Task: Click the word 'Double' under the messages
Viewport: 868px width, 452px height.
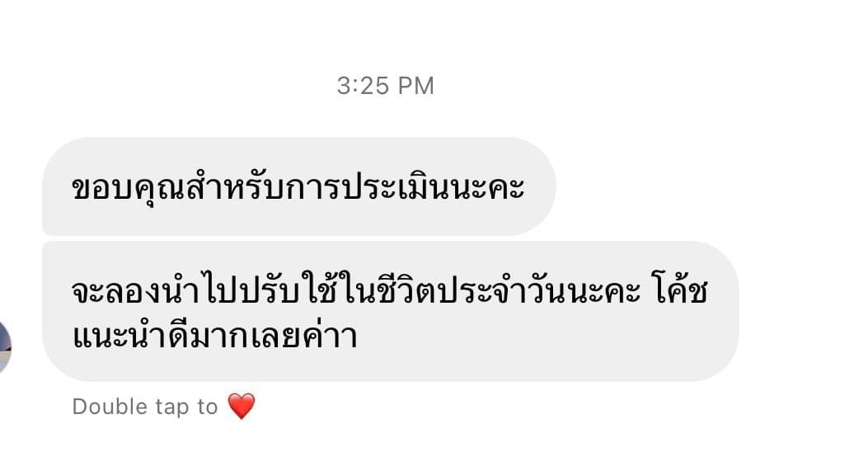Action: click(110, 407)
